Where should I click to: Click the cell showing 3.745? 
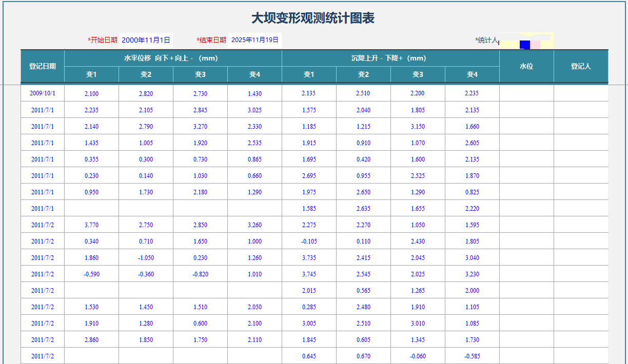[x=309, y=274]
